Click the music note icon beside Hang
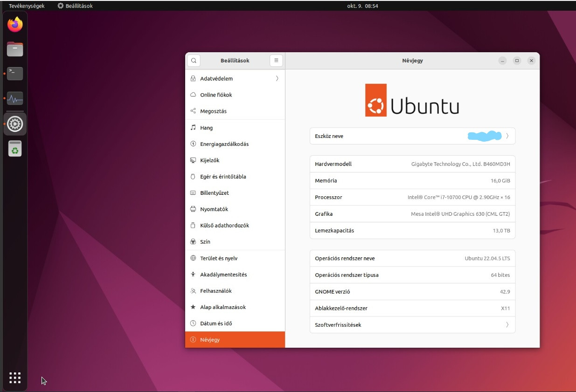The width and height of the screenshot is (576, 392). tap(193, 127)
